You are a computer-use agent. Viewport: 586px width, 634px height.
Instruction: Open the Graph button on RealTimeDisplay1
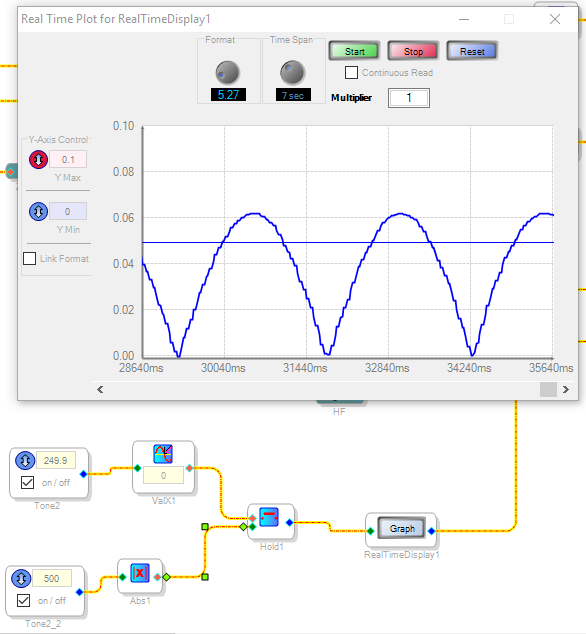pos(402,528)
